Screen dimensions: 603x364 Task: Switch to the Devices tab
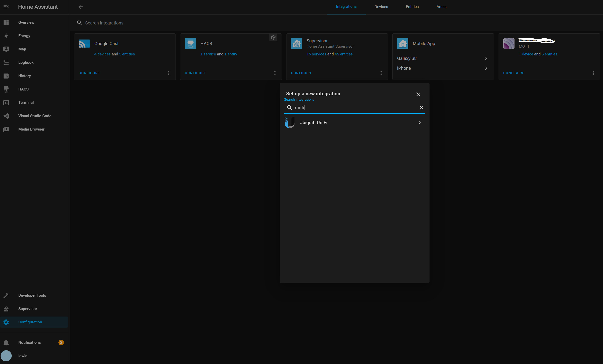coord(381,7)
